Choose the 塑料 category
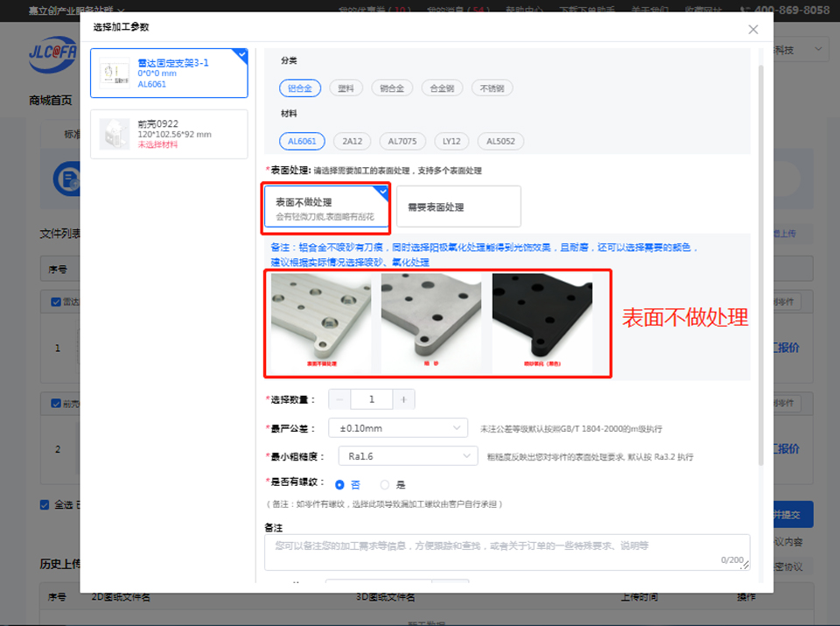Viewport: 840px width, 626px height. 346,88
